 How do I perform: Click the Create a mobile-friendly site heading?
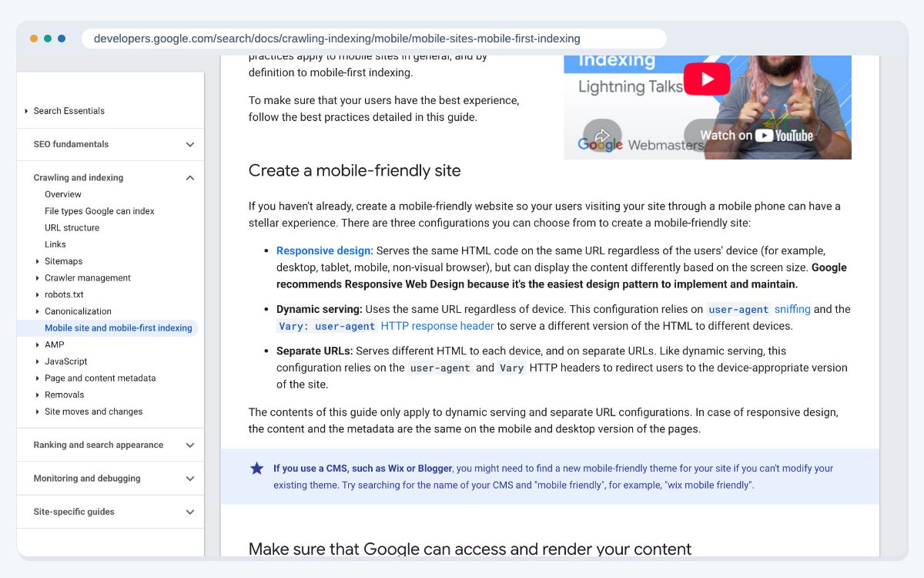pos(355,170)
